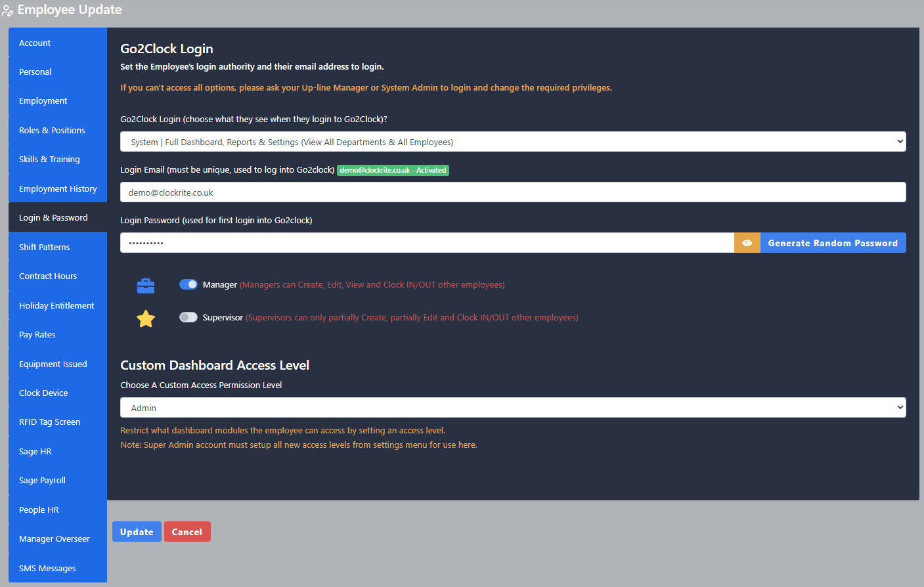
Task: Click the Go2Clock Login heading
Action: [167, 49]
